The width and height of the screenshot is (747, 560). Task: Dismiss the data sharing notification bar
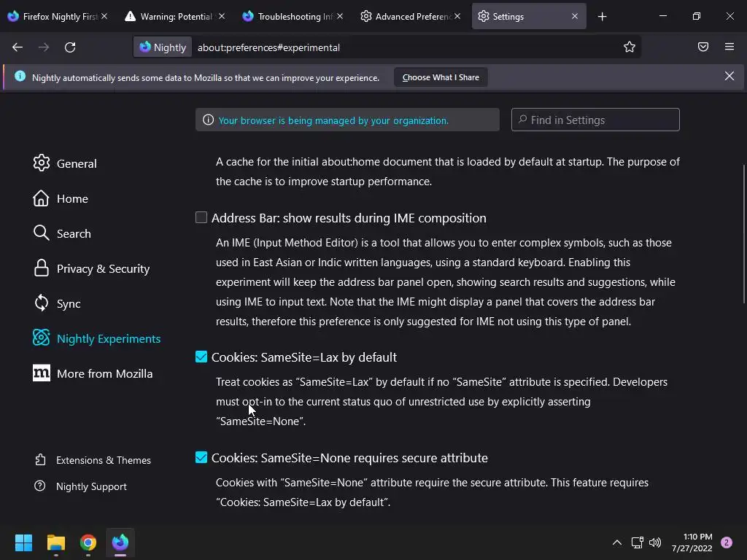(729, 76)
